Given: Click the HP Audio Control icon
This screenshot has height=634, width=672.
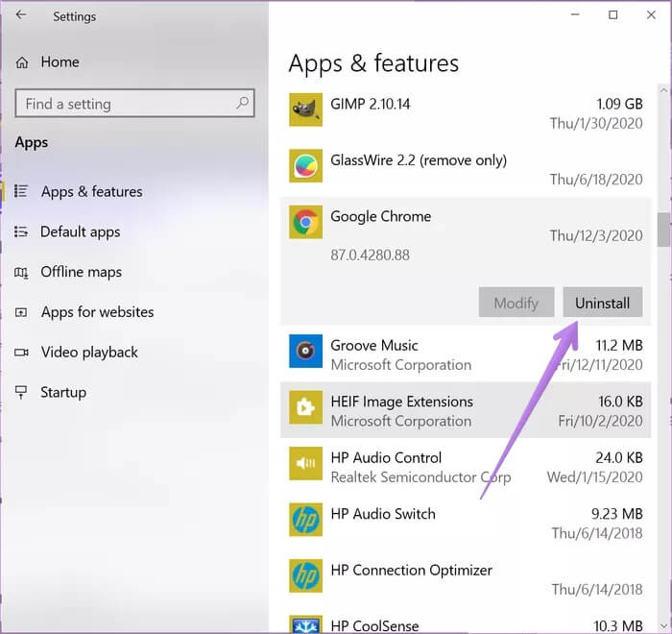Looking at the screenshot, I should [x=305, y=463].
